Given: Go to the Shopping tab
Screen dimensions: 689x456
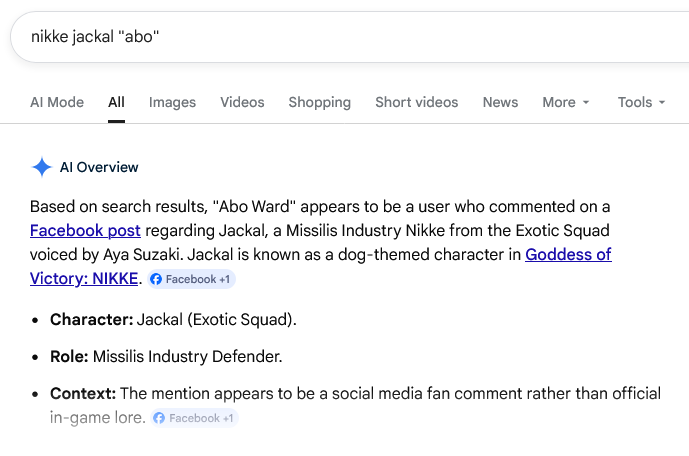Looking at the screenshot, I should [319, 102].
